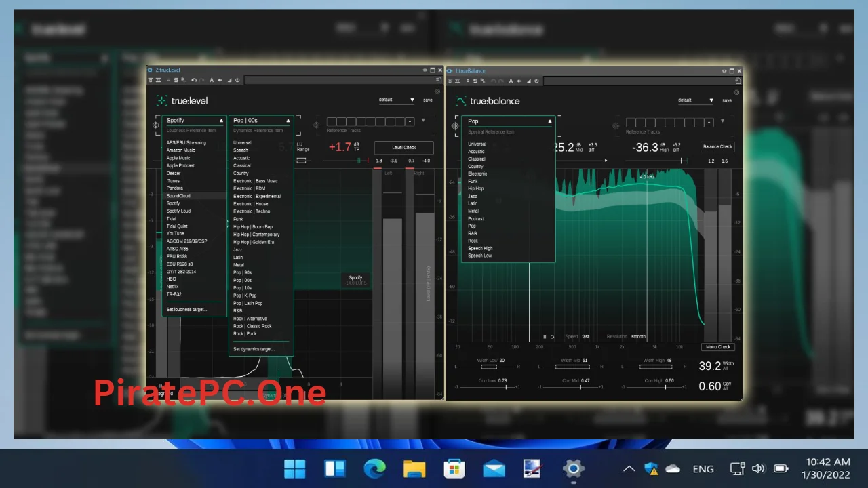Click the Corr Low correlation meter

488,387
